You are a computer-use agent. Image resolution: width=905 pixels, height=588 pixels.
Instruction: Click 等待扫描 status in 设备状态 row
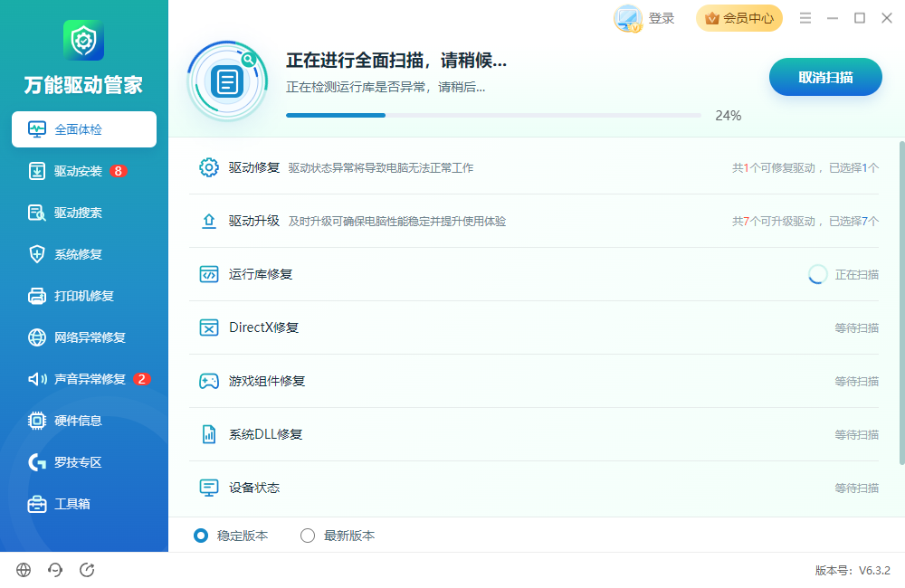pos(856,488)
